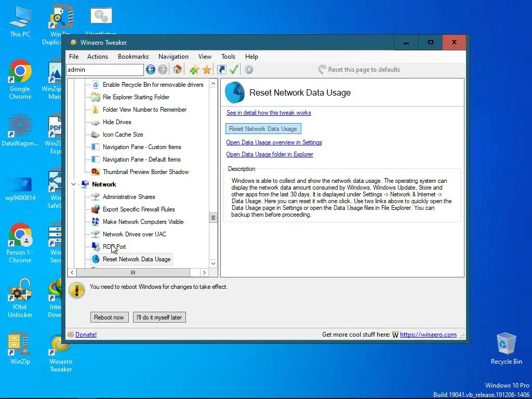Select Navigation Pane - Custom Items
The height and width of the screenshot is (399, 532).
[142, 147]
